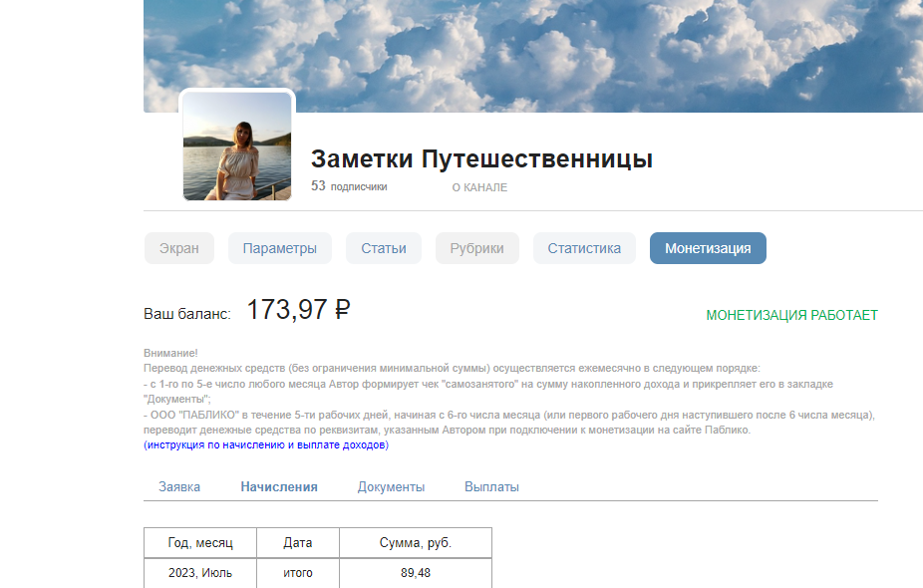Open the payout instructions link
This screenshot has height=588, width=923.
click(266, 444)
